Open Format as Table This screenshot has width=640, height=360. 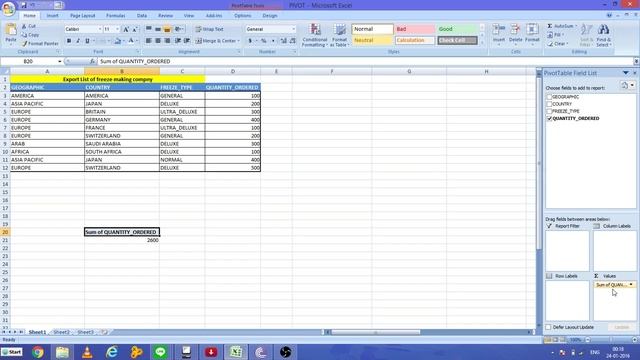point(339,35)
